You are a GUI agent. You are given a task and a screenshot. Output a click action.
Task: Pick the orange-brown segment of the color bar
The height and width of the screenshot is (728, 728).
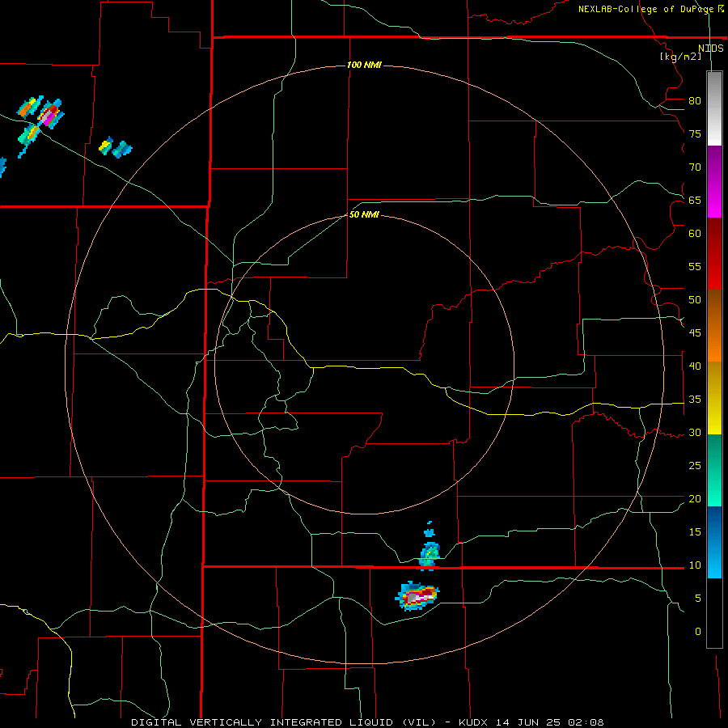714,325
